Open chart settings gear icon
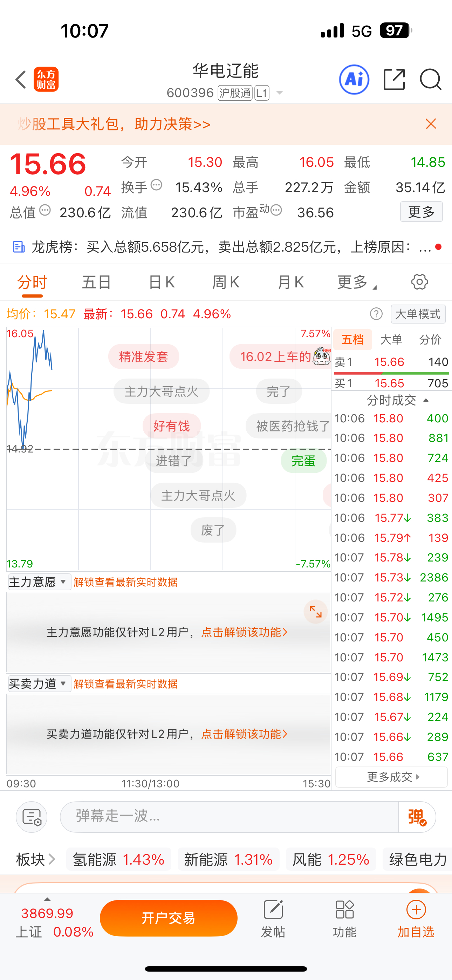Screen dimensions: 452x980 tap(420, 282)
